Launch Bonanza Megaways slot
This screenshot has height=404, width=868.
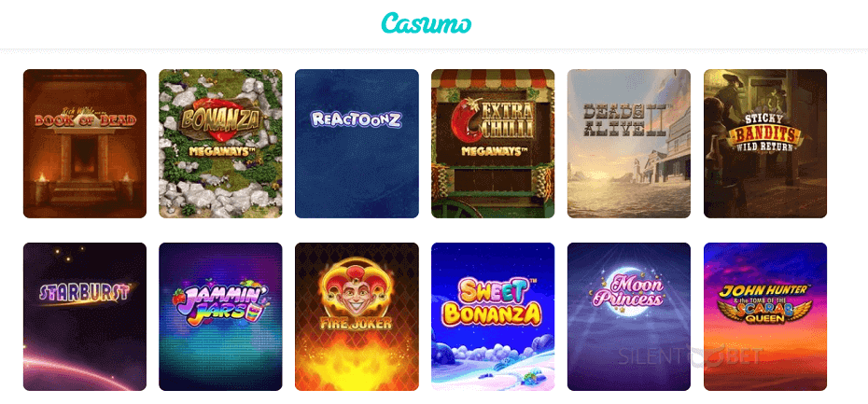(x=220, y=144)
